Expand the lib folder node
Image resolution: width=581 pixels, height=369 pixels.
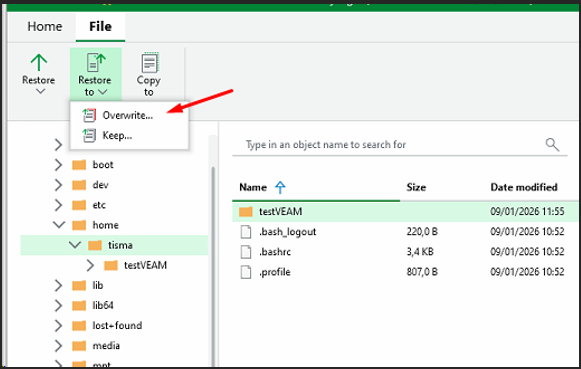[x=58, y=285]
